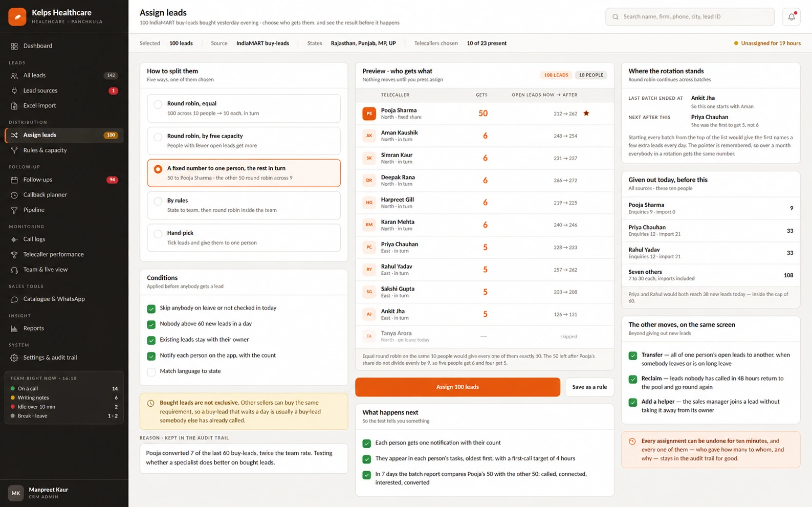Viewport: 812px width, 507px height.
Task: Click the All leads people icon
Action: pyautogui.click(x=14, y=76)
